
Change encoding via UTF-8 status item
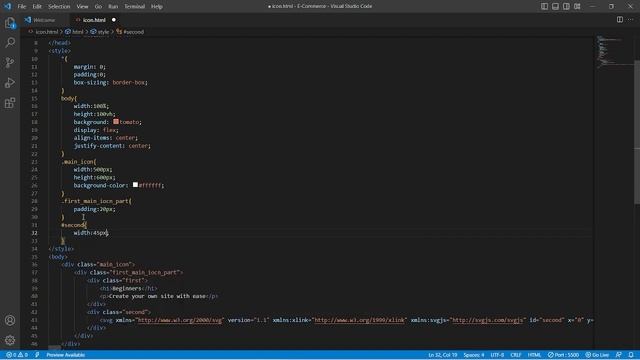497,355
